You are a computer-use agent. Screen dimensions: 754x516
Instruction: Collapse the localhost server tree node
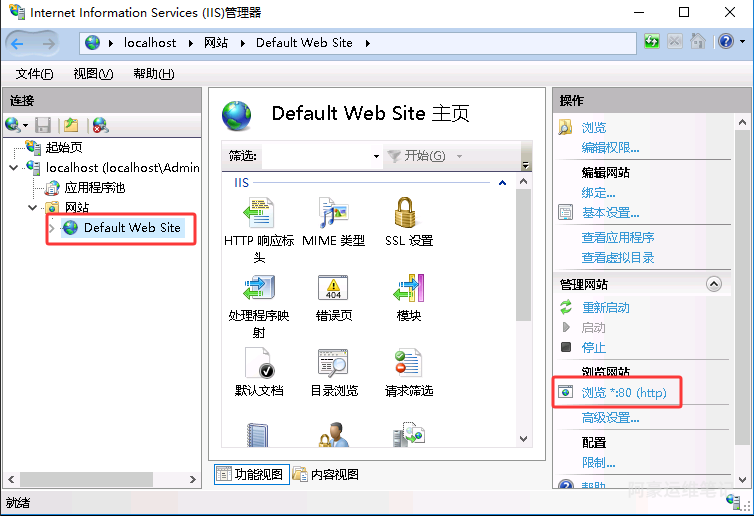click(14, 167)
